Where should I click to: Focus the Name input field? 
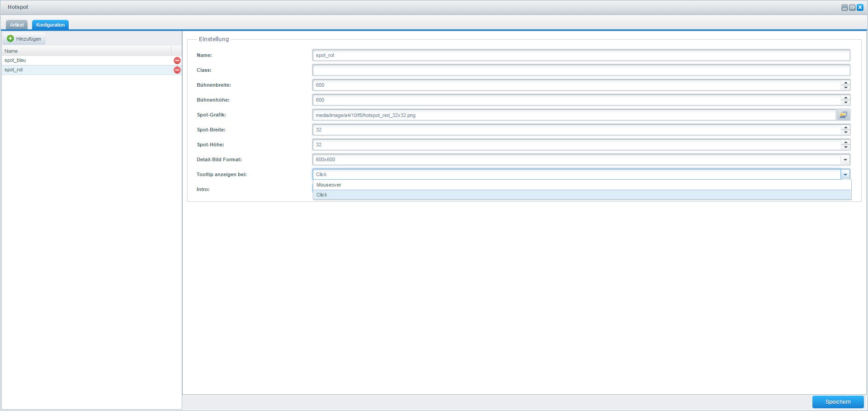click(581, 55)
